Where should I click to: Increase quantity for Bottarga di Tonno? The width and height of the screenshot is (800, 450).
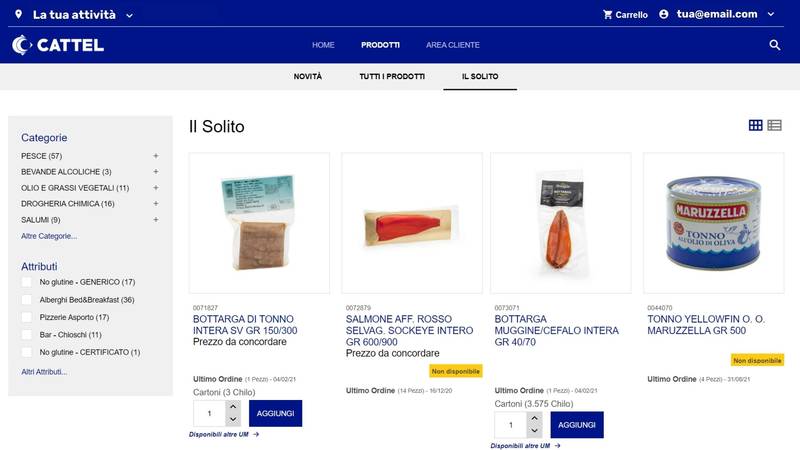click(233, 407)
